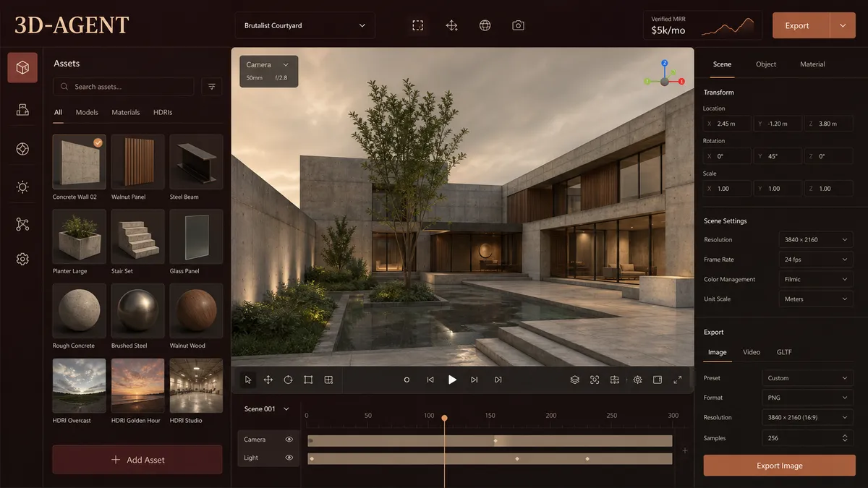Click the Brushed Steel material swatch
The image size is (868, 488).
(137, 311)
